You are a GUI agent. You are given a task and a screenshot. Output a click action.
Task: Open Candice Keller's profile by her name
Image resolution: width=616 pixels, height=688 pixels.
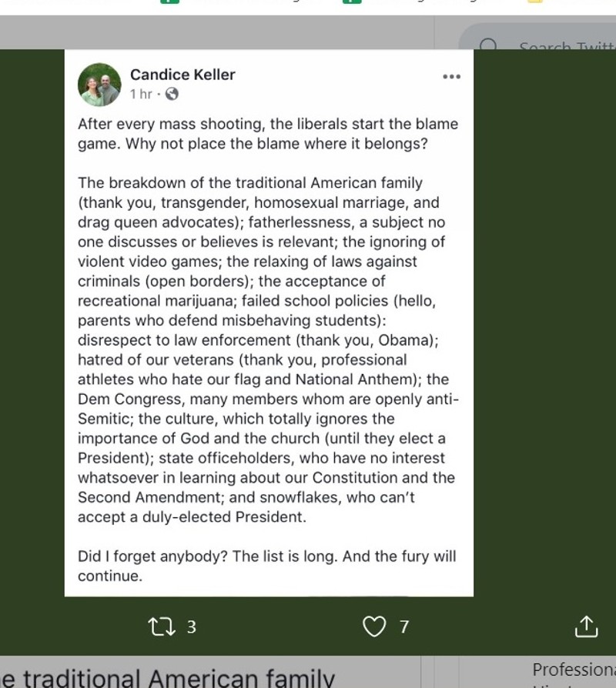click(182, 75)
